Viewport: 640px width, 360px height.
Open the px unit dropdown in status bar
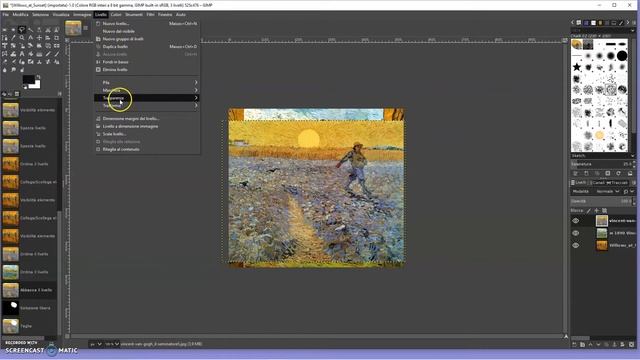[96, 344]
